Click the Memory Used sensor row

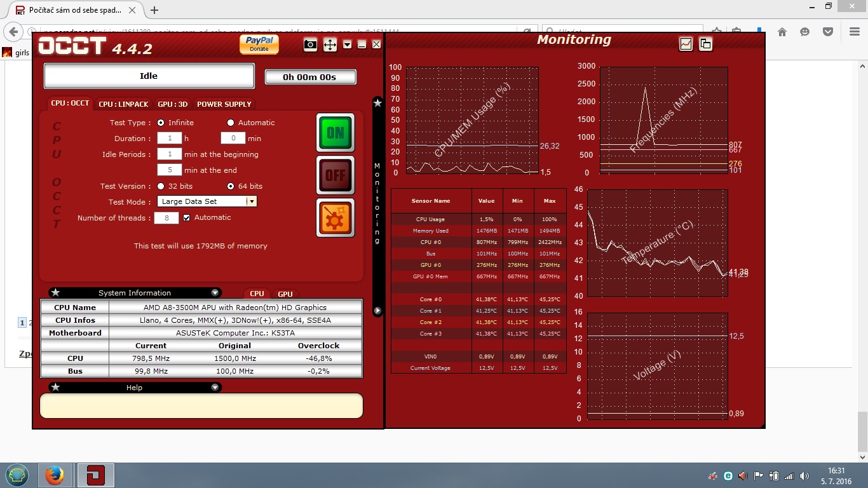[478, 231]
